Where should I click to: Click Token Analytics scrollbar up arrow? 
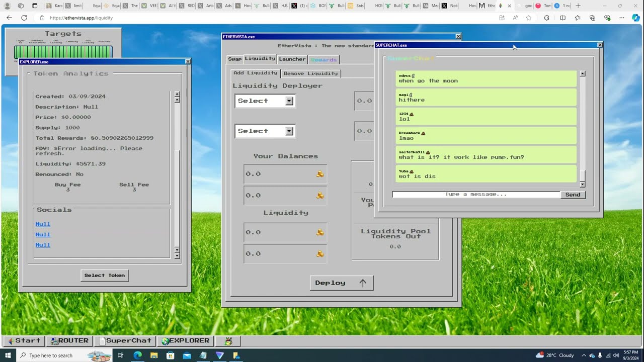pyautogui.click(x=177, y=94)
